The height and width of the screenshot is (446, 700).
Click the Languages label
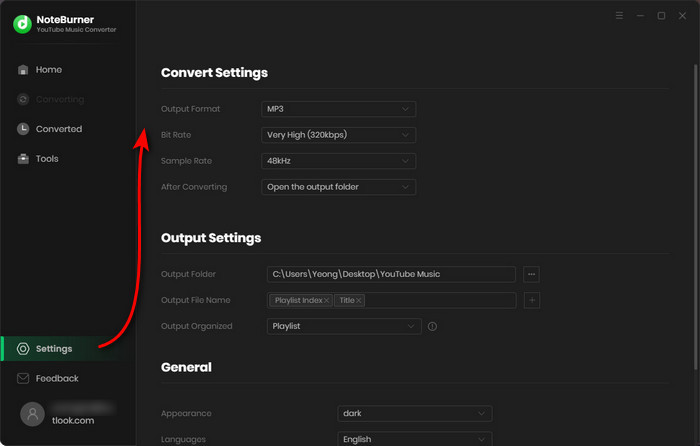click(183, 440)
